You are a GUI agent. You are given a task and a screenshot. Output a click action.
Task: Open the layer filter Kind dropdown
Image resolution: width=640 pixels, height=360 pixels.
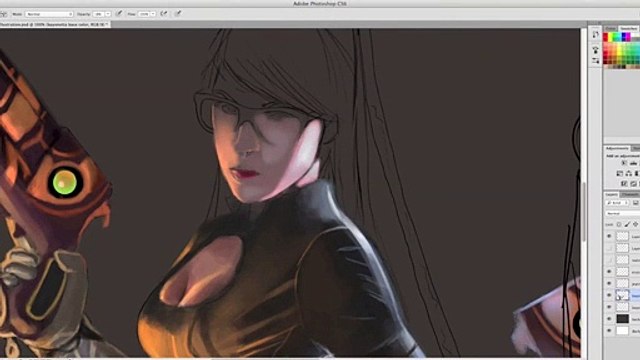[x=617, y=203]
